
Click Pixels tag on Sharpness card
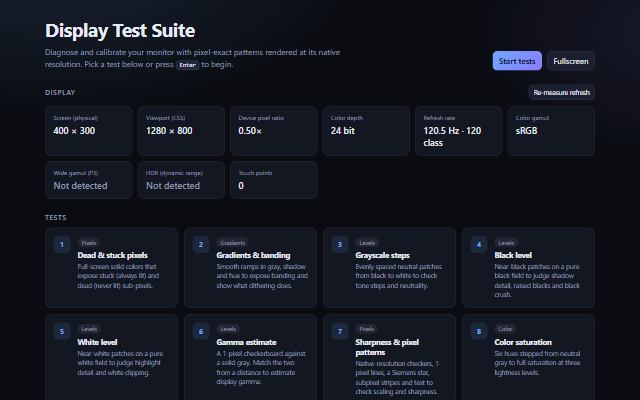(367, 329)
